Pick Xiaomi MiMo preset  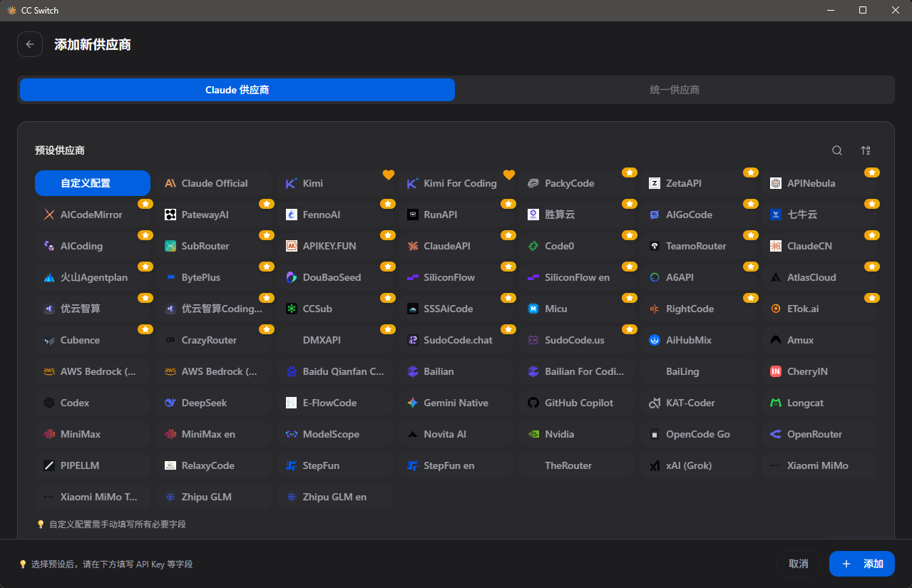tap(820, 465)
